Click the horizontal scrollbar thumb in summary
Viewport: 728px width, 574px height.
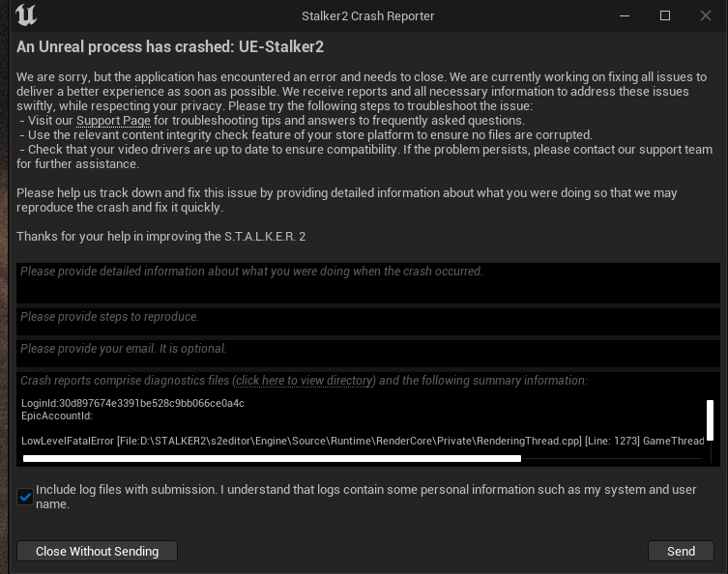[272, 458]
